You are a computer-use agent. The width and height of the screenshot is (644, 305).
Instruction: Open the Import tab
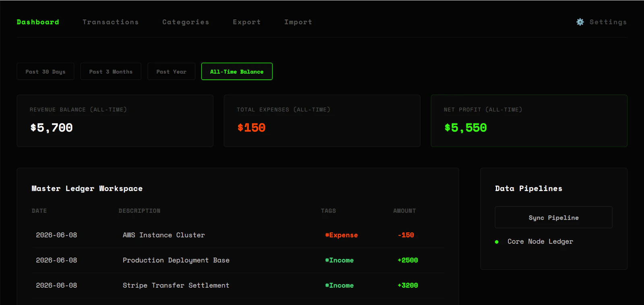coord(298,22)
